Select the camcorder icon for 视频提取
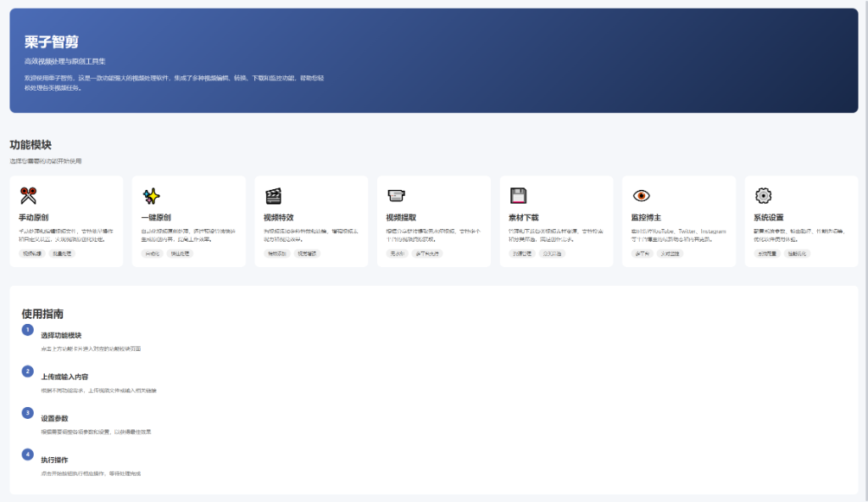Image resolution: width=868 pixels, height=502 pixels. (x=396, y=196)
